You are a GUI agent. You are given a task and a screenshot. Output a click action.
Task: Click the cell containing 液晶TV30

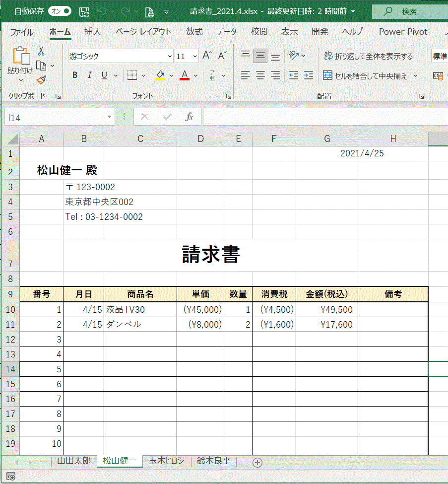[x=140, y=309]
